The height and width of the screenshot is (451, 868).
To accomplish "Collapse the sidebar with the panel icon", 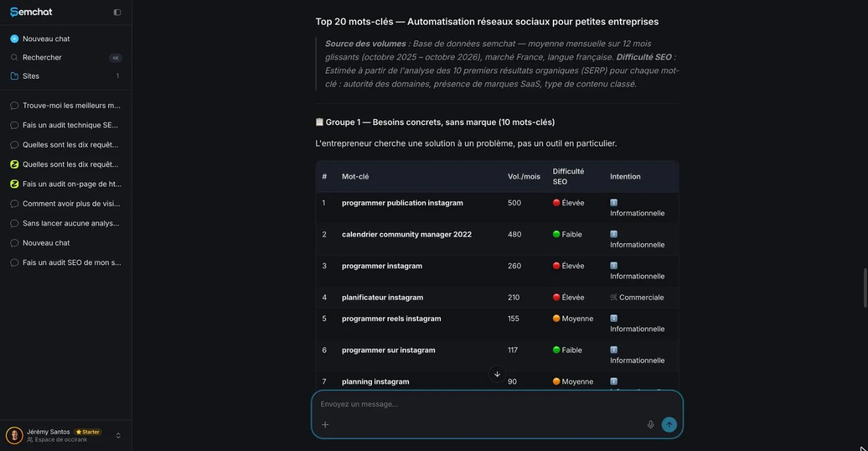I will pyautogui.click(x=117, y=12).
